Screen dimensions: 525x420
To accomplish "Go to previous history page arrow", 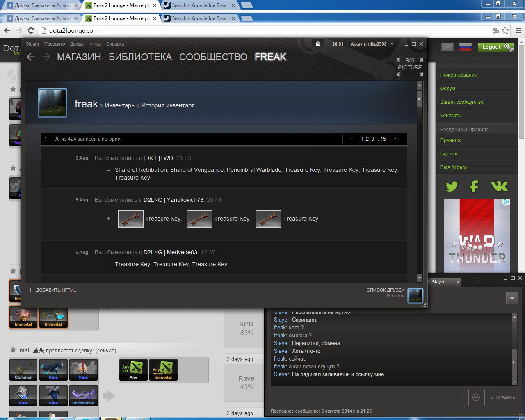I will point(351,139).
